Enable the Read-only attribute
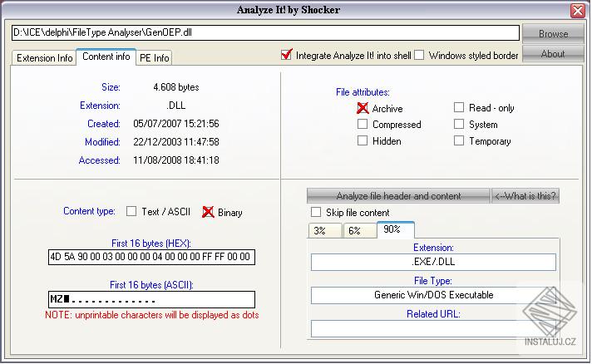The width and height of the screenshot is (592, 364). coord(459,107)
